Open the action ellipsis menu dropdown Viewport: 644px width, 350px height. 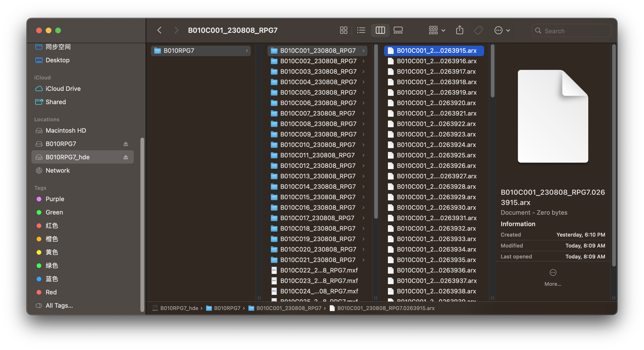coord(502,30)
